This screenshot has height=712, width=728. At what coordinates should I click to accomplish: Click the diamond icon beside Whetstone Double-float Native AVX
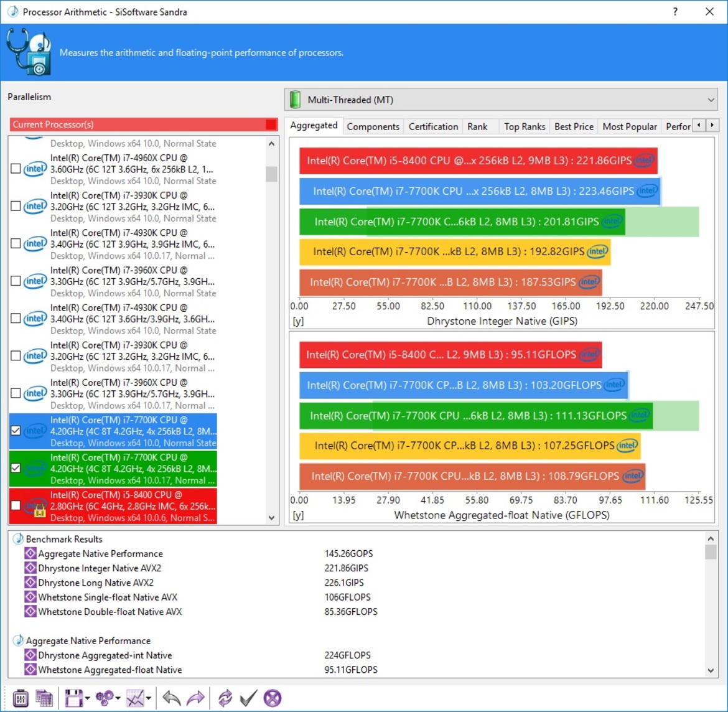30,611
